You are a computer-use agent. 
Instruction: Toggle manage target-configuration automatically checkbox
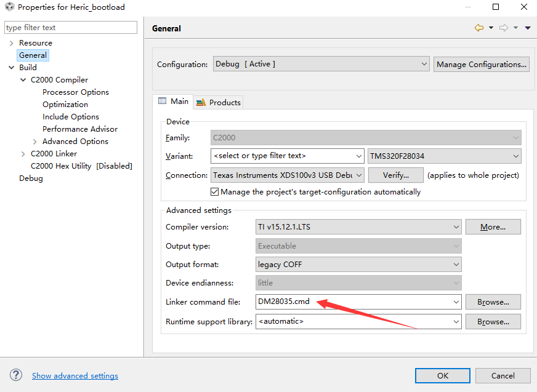(214, 192)
